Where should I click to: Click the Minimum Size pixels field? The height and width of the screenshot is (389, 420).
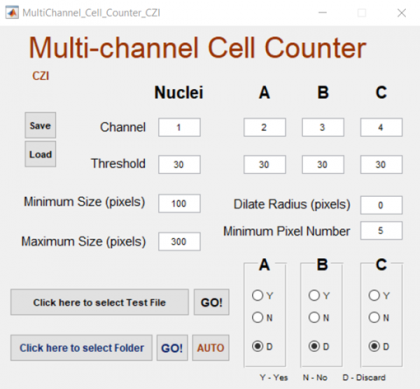(179, 203)
